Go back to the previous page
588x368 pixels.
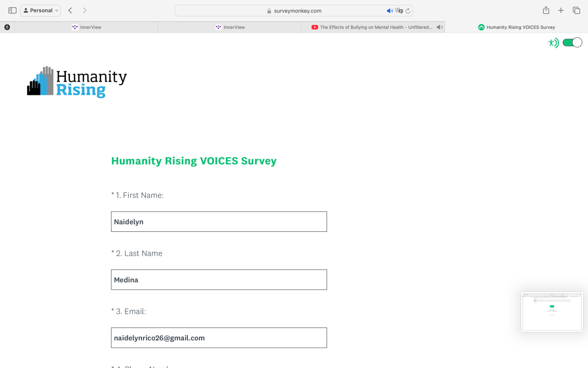coord(70,11)
